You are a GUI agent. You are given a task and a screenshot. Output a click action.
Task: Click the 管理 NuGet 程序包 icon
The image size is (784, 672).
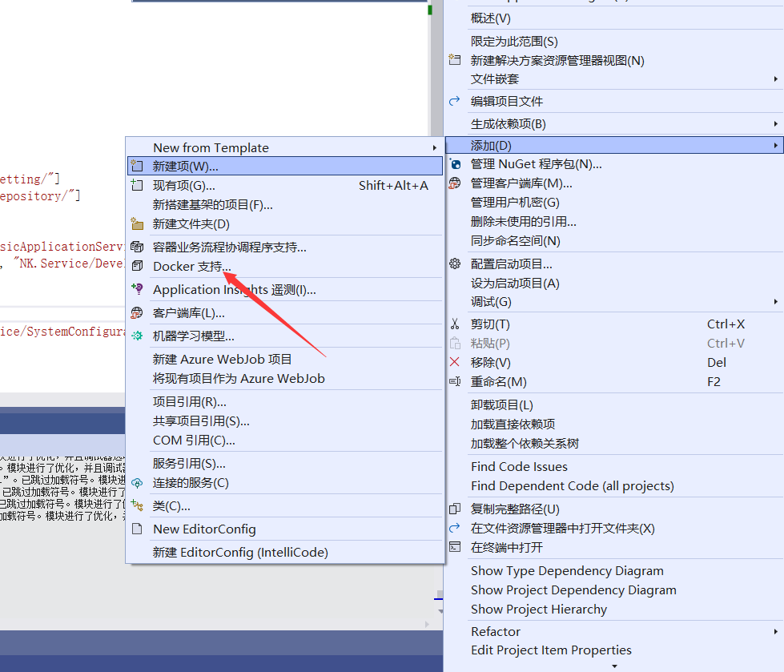pyautogui.click(x=455, y=164)
